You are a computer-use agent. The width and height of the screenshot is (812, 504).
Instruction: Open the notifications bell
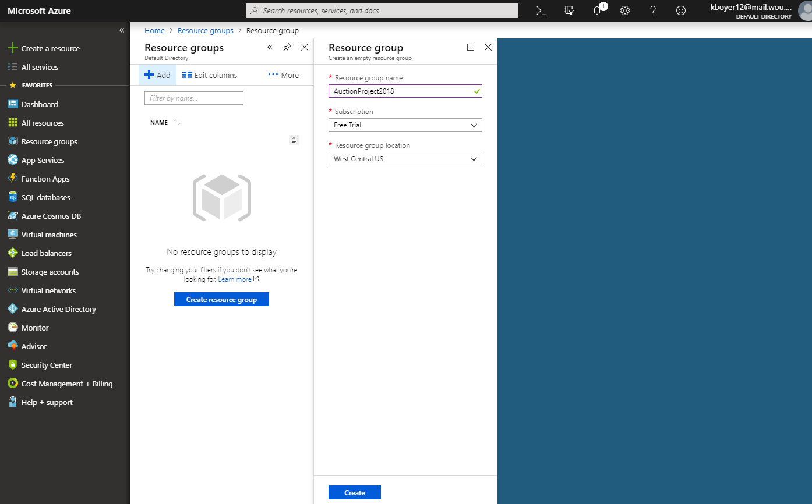[x=597, y=10]
